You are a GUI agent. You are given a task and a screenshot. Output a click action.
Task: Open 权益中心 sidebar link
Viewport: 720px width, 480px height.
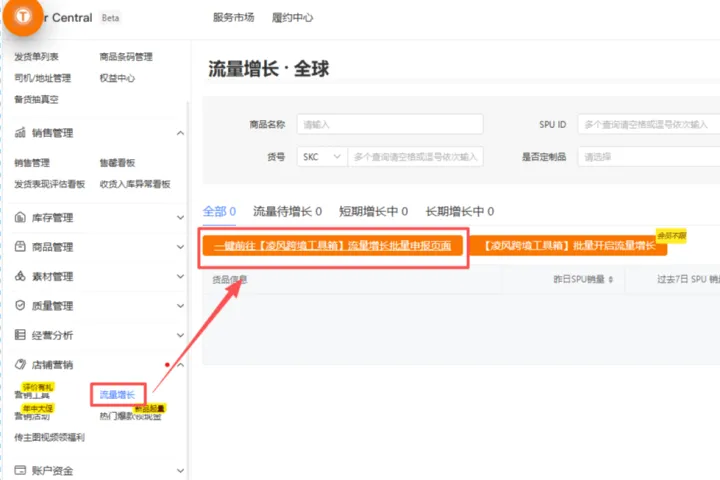(117, 78)
